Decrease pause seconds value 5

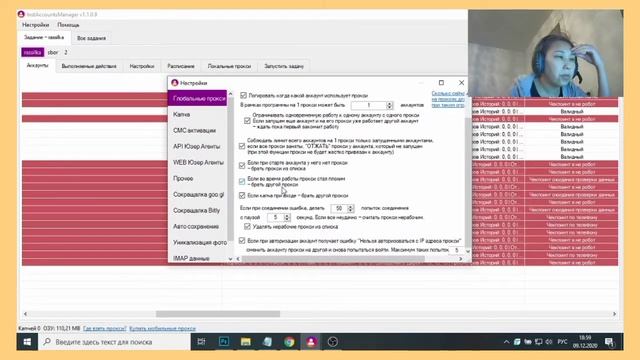point(287,220)
